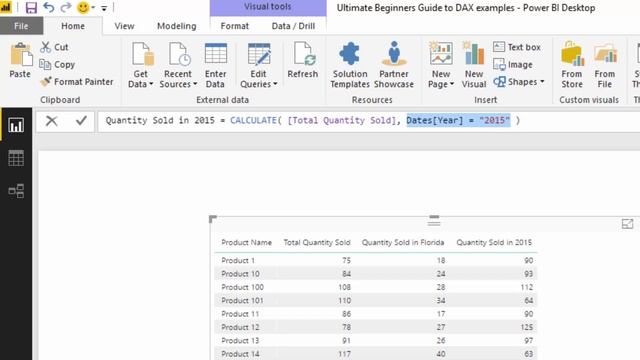Select the Product 14 row label
The height and width of the screenshot is (360, 640).
(240, 354)
